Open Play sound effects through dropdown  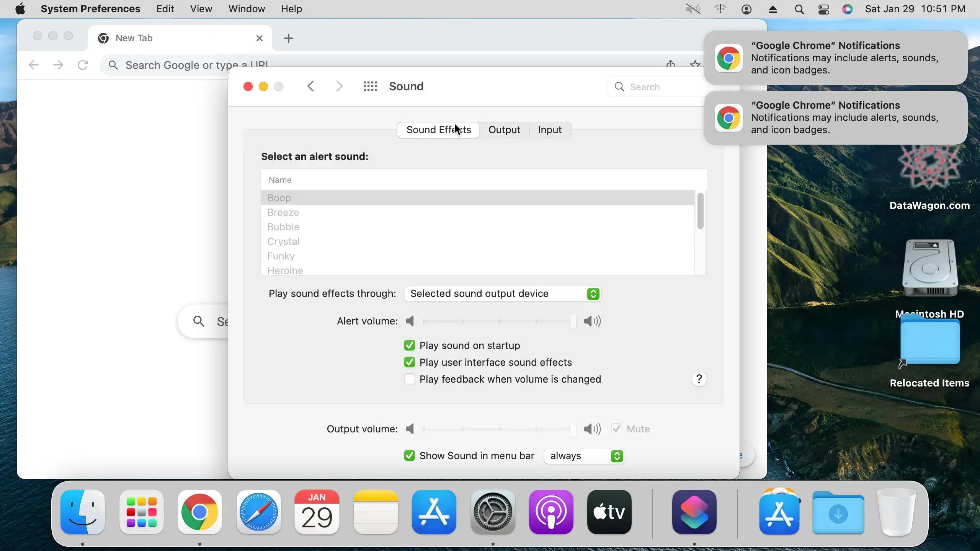(x=502, y=294)
